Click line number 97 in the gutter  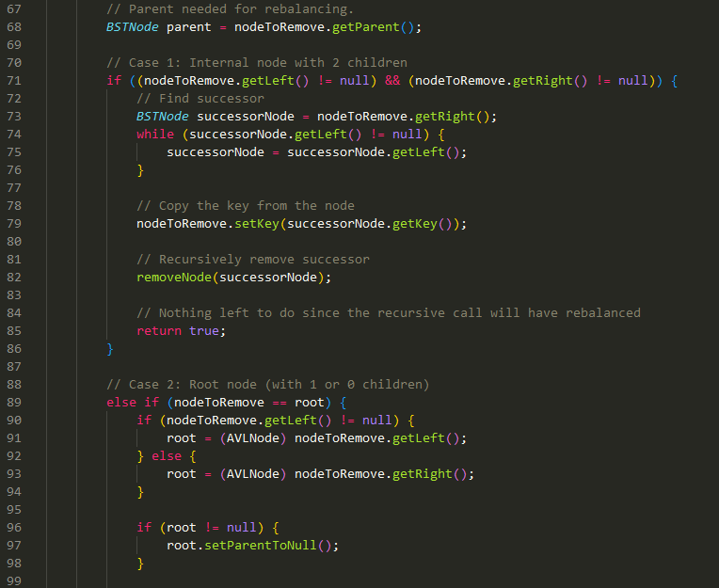pyautogui.click(x=14, y=546)
